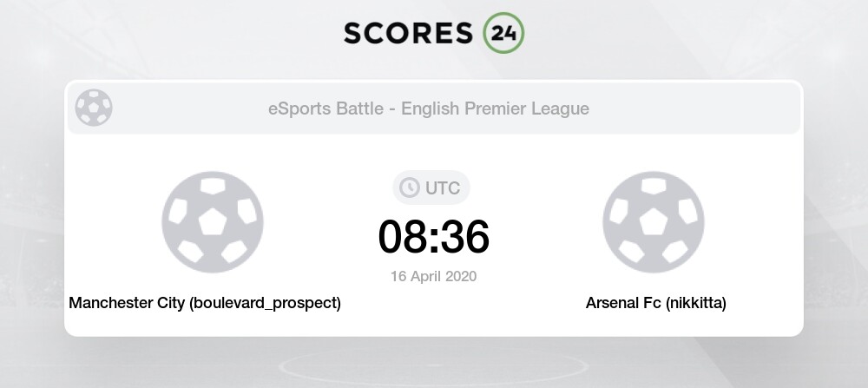
Task: Open the Arsenal Fc team name link
Action: (624, 303)
